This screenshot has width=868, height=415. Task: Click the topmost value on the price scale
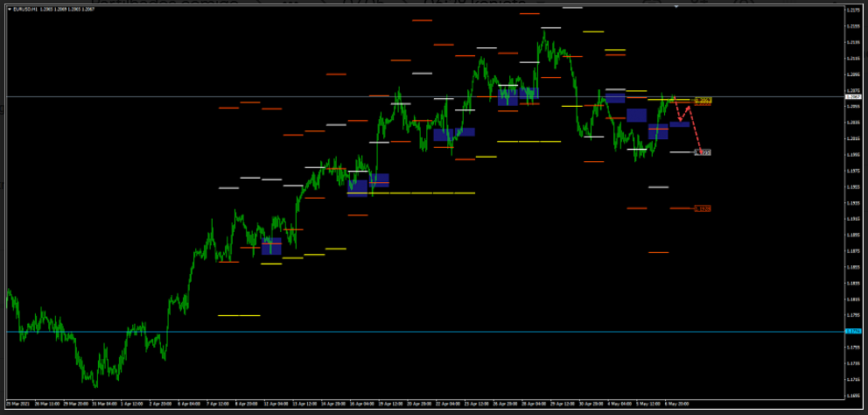click(851, 11)
